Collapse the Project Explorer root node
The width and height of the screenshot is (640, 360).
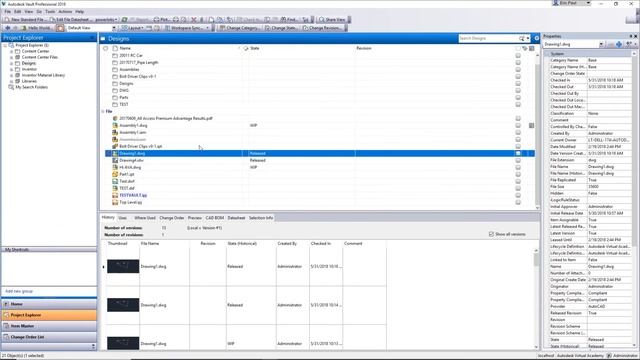pos(5,45)
